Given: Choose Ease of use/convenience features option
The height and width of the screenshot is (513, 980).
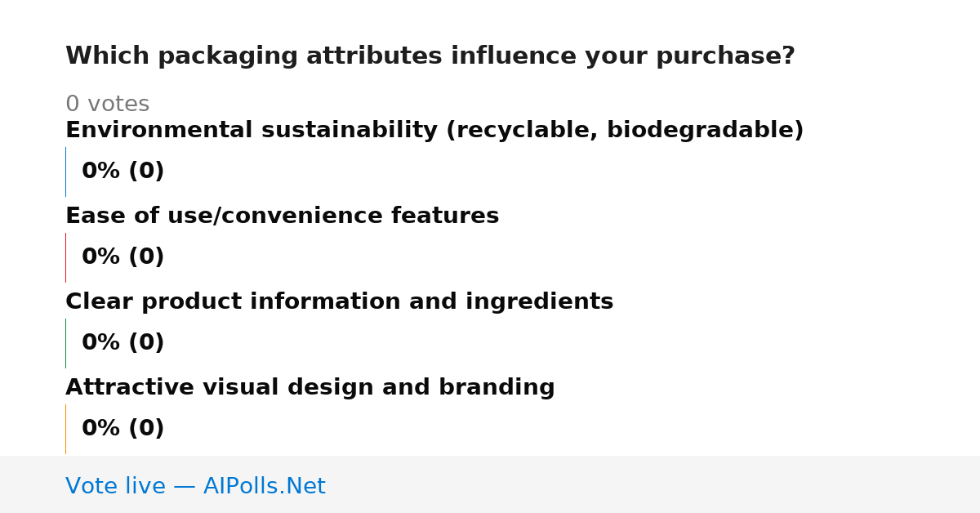Looking at the screenshot, I should [282, 216].
